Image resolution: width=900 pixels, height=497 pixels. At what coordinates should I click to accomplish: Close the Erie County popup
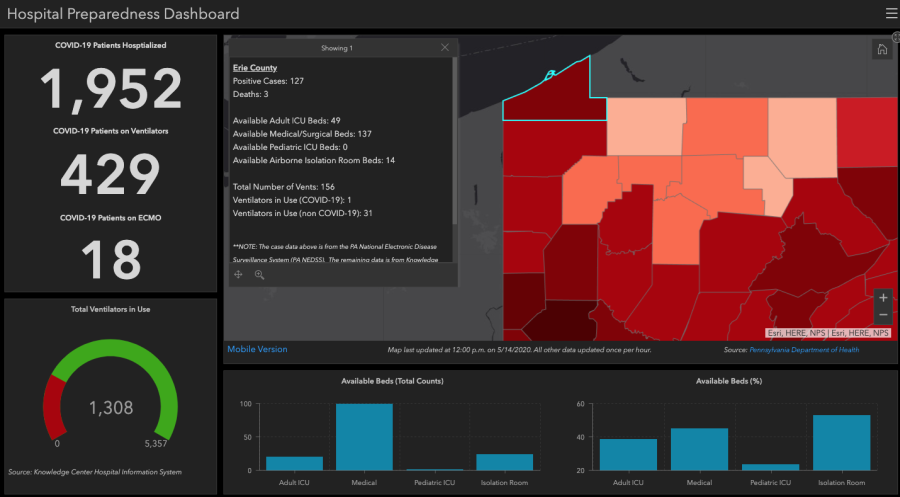445,48
